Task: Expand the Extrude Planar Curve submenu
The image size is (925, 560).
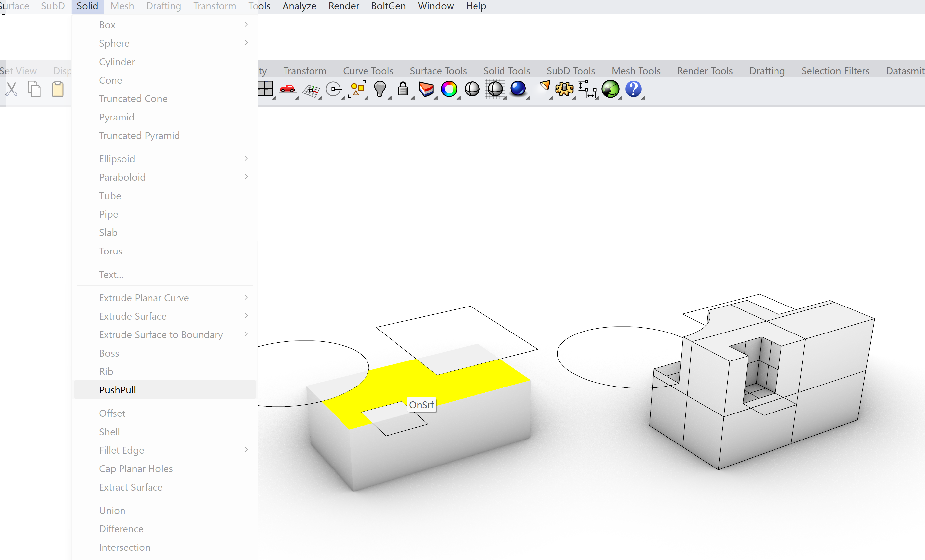Action: coord(246,298)
